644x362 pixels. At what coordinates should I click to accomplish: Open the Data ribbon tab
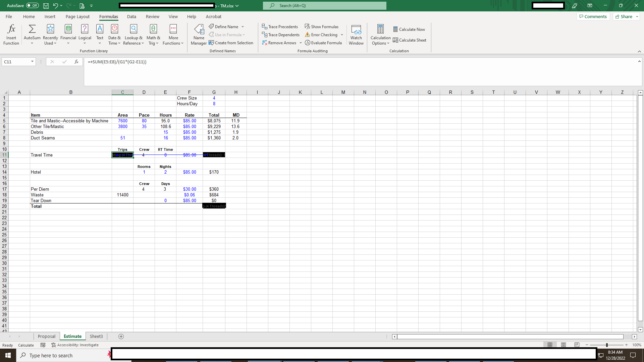[x=131, y=16]
